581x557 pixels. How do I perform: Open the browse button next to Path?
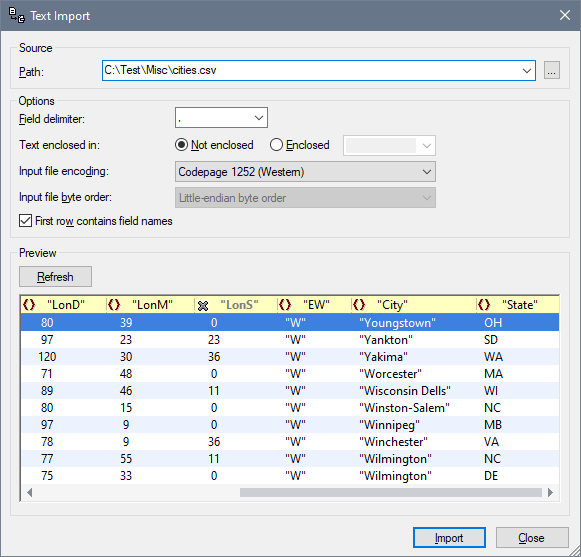pos(551,70)
